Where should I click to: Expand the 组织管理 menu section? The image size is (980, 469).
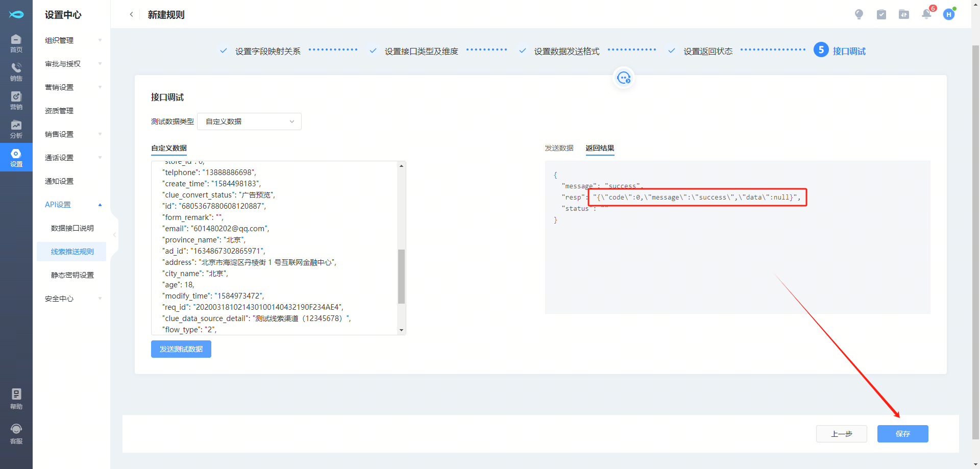click(x=73, y=40)
